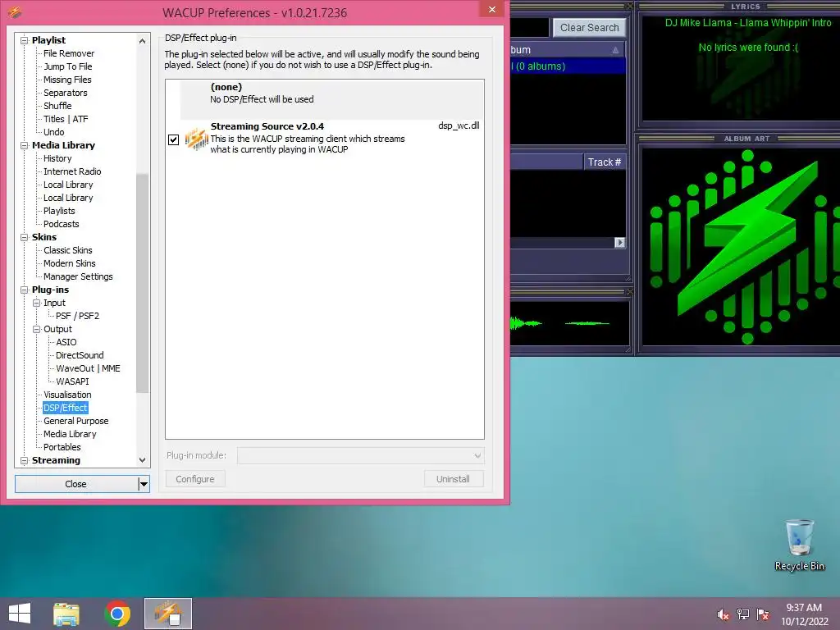Open Action Center flag icon

(763, 614)
